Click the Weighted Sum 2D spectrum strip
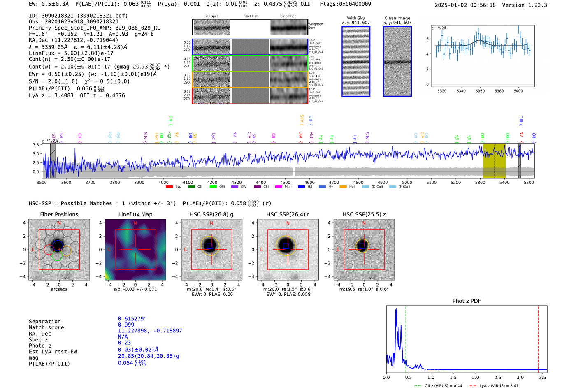The height and width of the screenshot is (392, 576). [x=250, y=27]
